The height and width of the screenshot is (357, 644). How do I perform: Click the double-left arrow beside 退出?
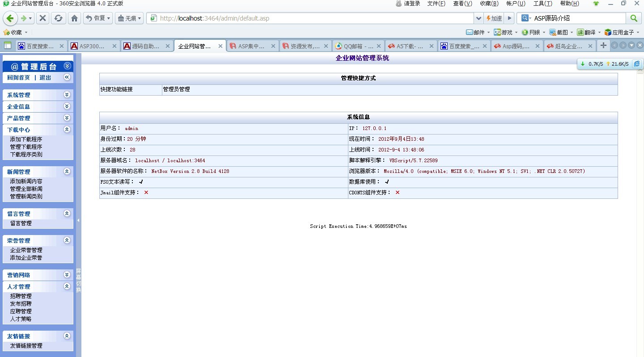[x=67, y=77]
